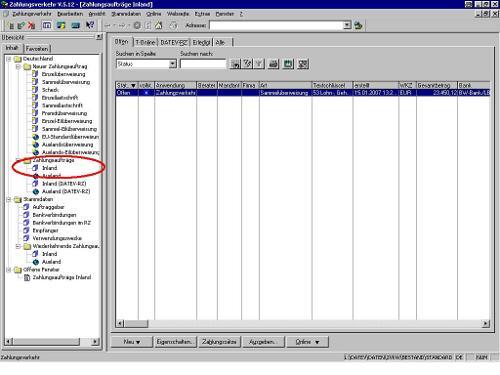Open the Zahlungsverkehr menu
Image resolution: width=500 pixels, height=375 pixels.
[x=32, y=14]
